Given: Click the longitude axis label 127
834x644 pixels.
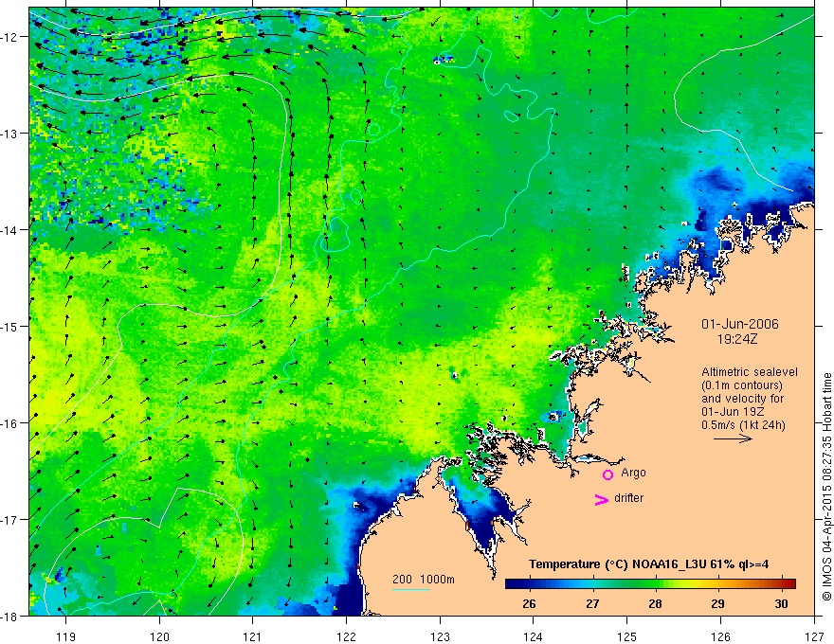Looking at the screenshot, I should (814, 636).
